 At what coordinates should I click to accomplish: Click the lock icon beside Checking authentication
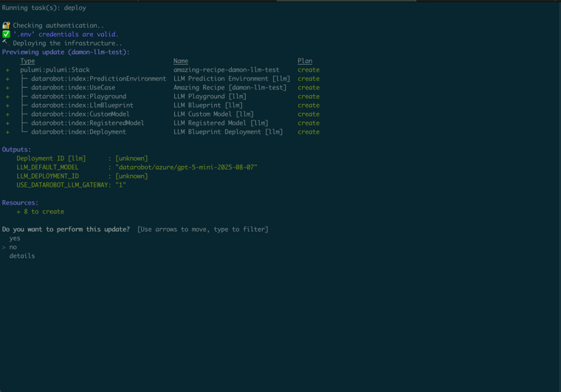(x=6, y=25)
